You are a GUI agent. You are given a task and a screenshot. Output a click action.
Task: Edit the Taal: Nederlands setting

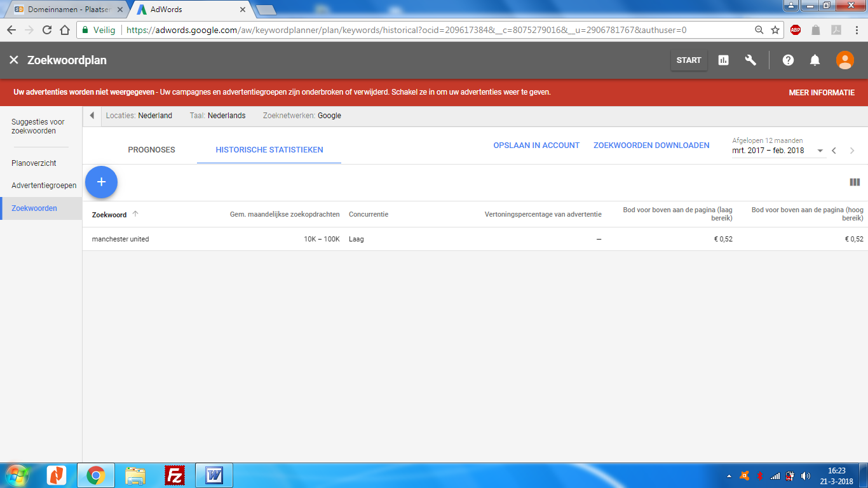pyautogui.click(x=217, y=116)
